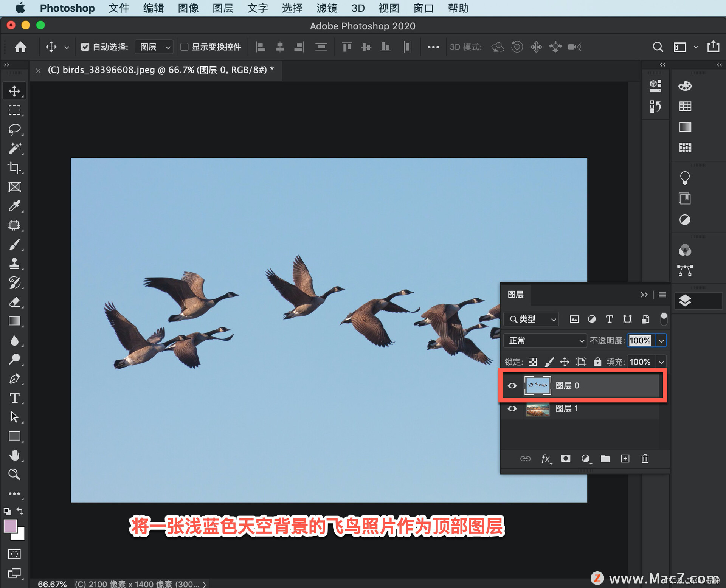Select the Crop tool
Screen dimensions: 726x588
click(14, 168)
